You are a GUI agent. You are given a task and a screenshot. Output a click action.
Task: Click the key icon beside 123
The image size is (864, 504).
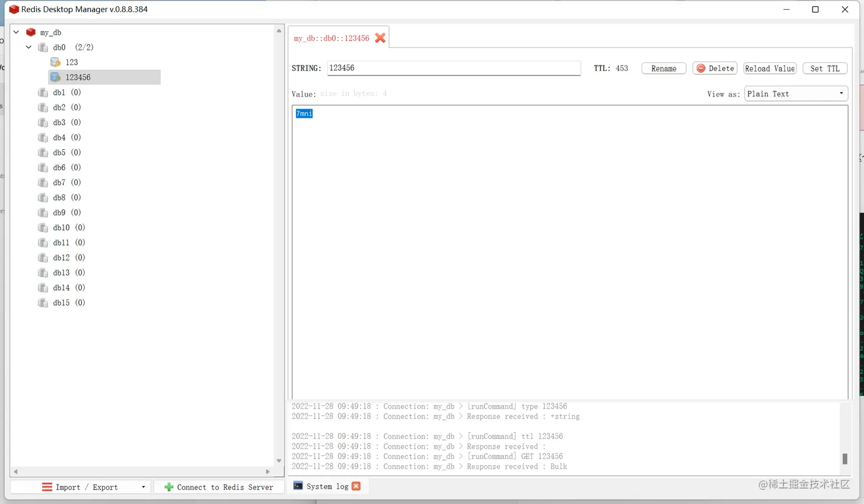tap(55, 62)
